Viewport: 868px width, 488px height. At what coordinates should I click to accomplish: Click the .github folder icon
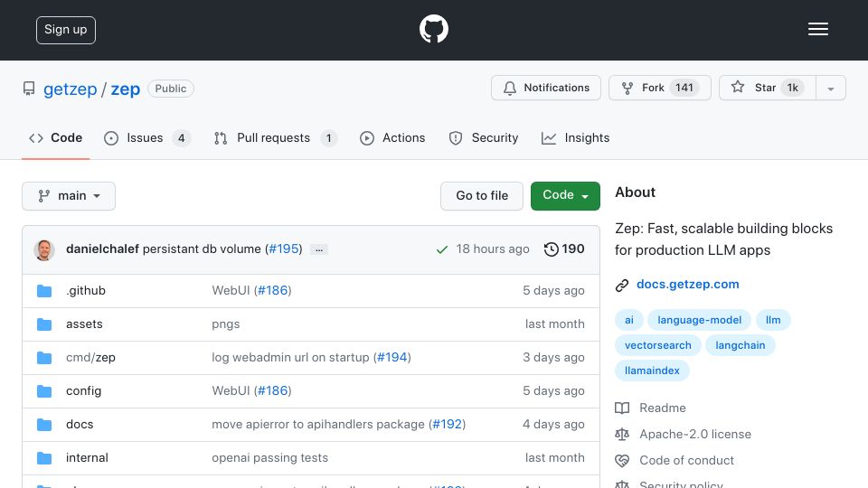(x=44, y=290)
